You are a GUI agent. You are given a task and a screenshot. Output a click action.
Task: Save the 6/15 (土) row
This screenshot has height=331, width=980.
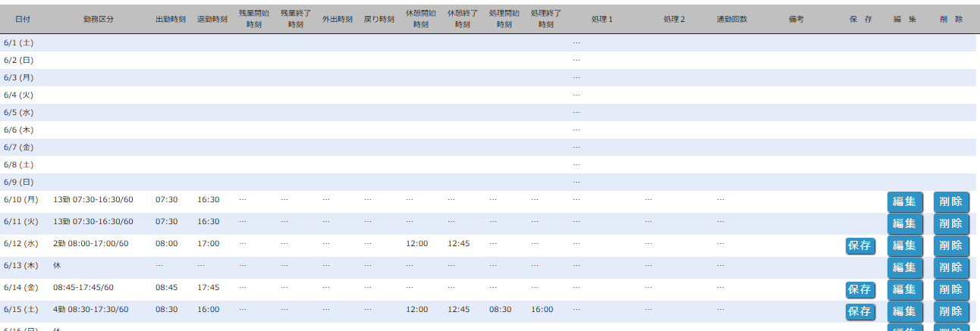(860, 311)
